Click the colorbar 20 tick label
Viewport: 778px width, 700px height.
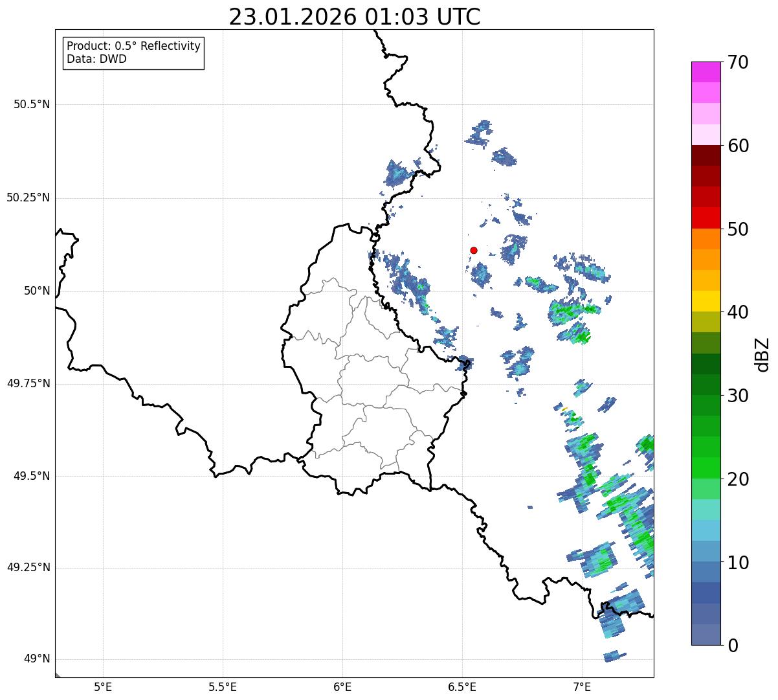738,479
